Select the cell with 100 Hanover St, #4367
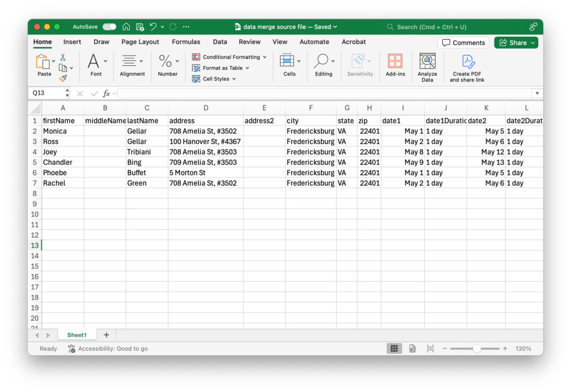 point(206,141)
